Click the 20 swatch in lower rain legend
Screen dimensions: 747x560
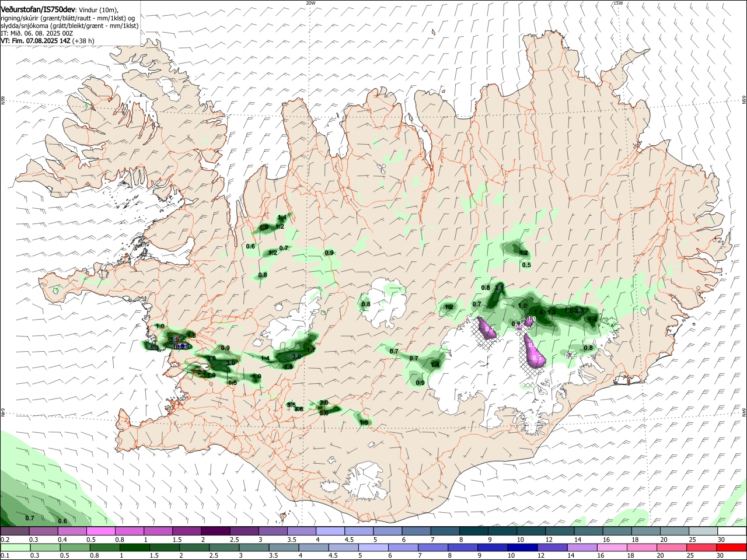(x=671, y=547)
